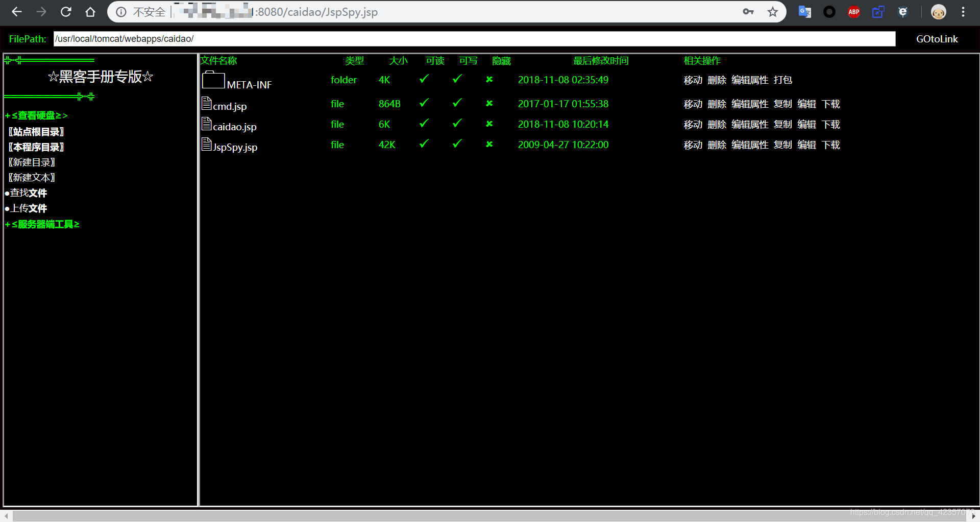Open the shield extension icon
This screenshot has height=522, width=980.
(x=903, y=12)
